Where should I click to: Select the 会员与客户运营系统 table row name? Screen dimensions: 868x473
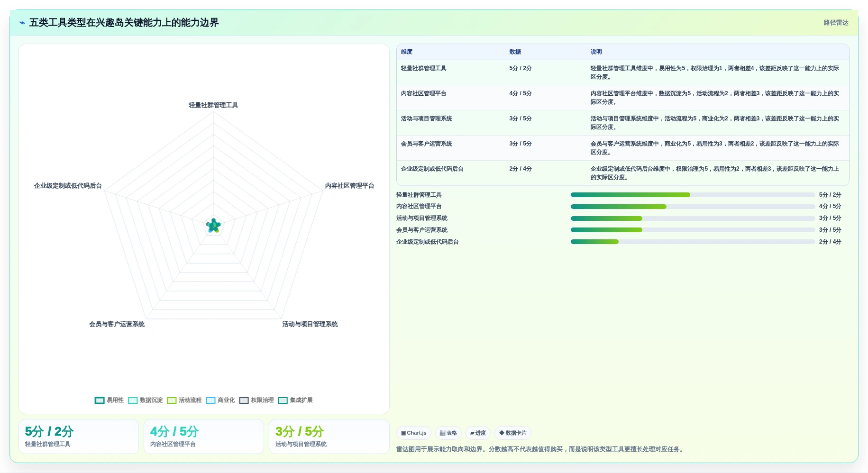click(x=427, y=144)
